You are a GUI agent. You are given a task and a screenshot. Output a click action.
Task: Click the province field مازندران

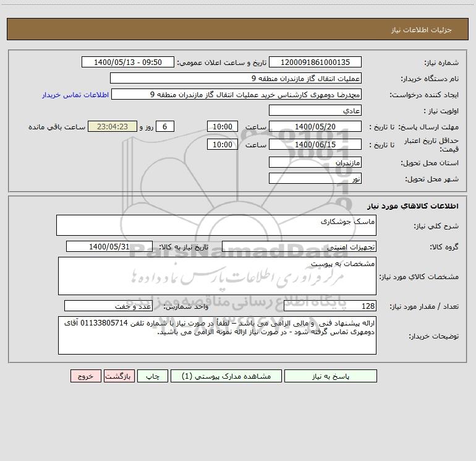pos(315,162)
